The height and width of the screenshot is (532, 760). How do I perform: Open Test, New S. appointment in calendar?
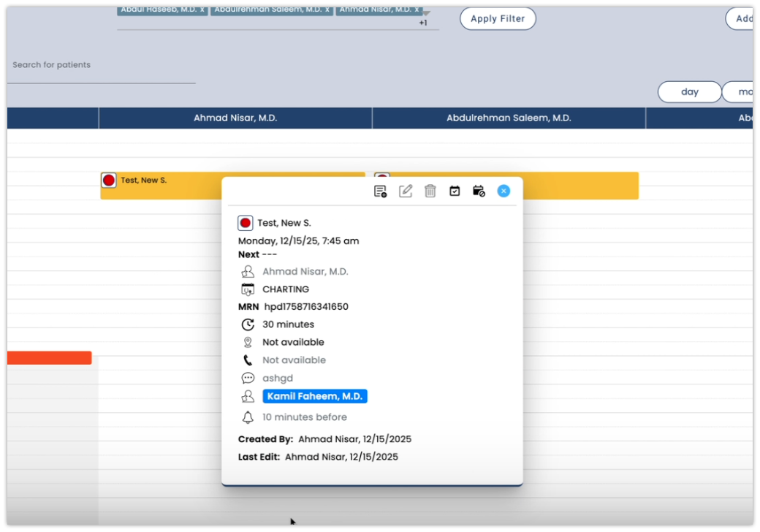point(161,186)
